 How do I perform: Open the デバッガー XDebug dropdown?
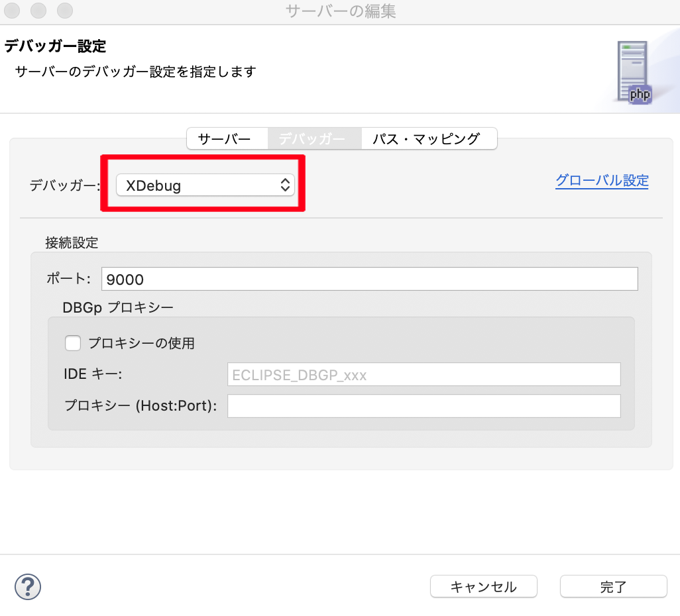coord(205,185)
